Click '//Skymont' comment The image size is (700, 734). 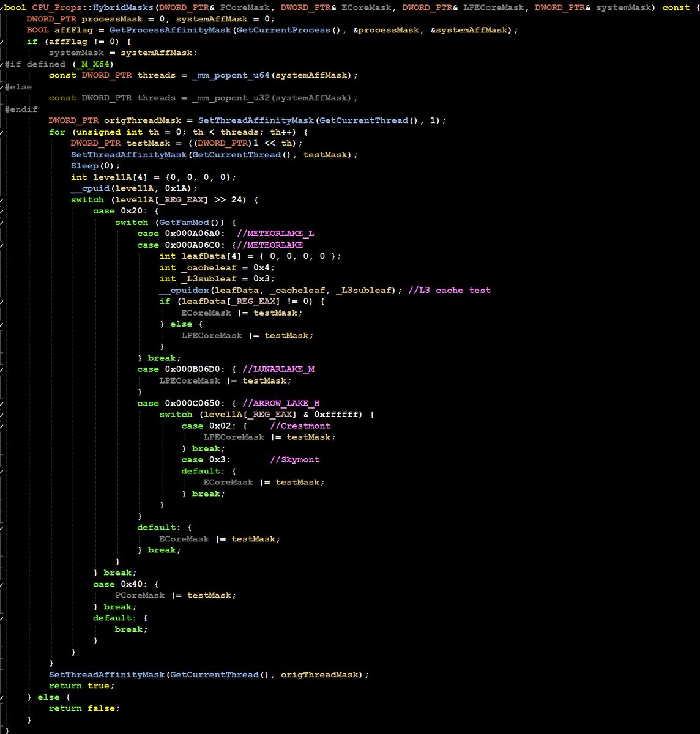pos(295,460)
